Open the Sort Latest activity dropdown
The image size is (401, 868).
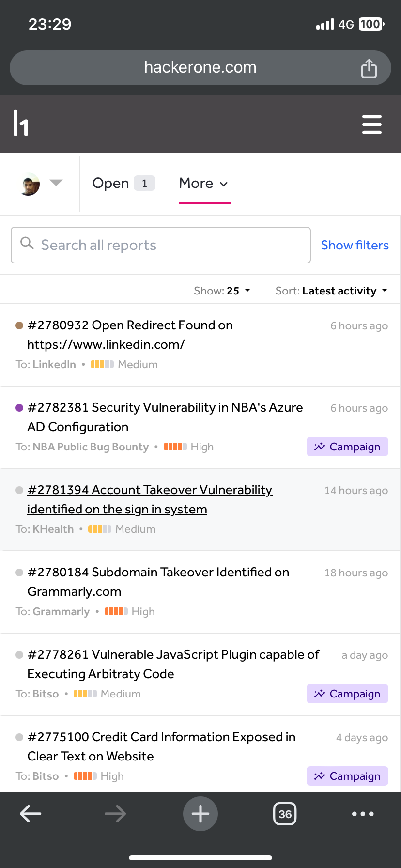pos(332,291)
